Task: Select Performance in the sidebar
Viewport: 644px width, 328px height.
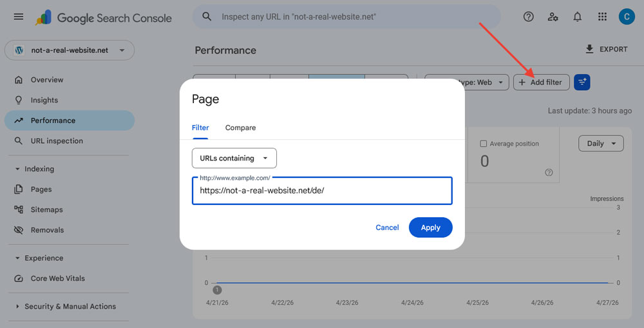Action: pos(70,121)
